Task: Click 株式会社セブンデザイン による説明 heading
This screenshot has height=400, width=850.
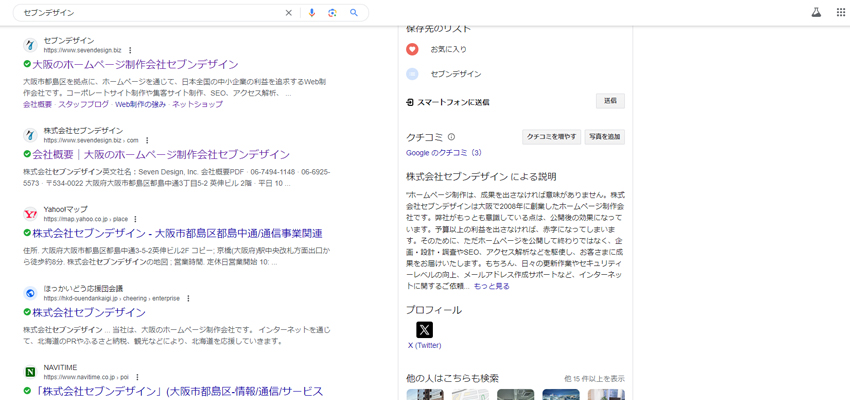Action: click(x=481, y=177)
